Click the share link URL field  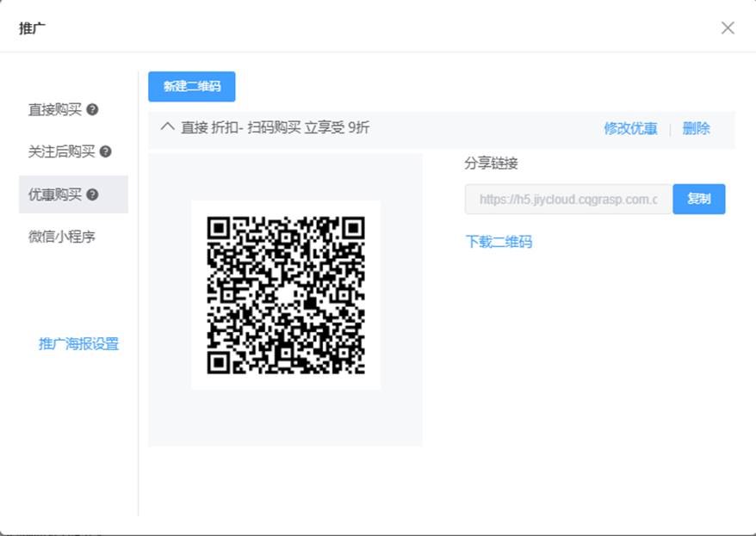[x=568, y=199]
